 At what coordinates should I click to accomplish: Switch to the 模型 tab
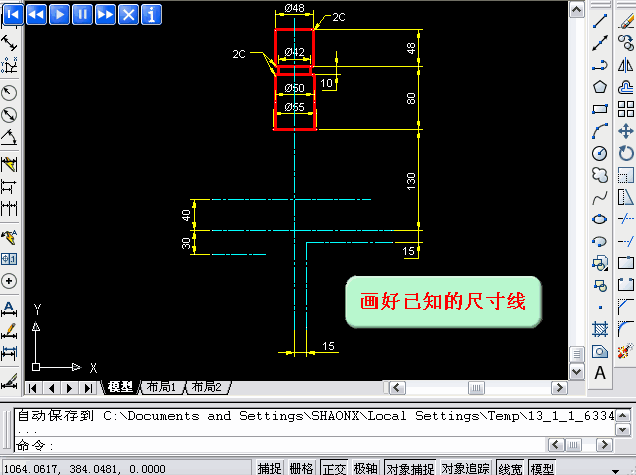[x=120, y=387]
